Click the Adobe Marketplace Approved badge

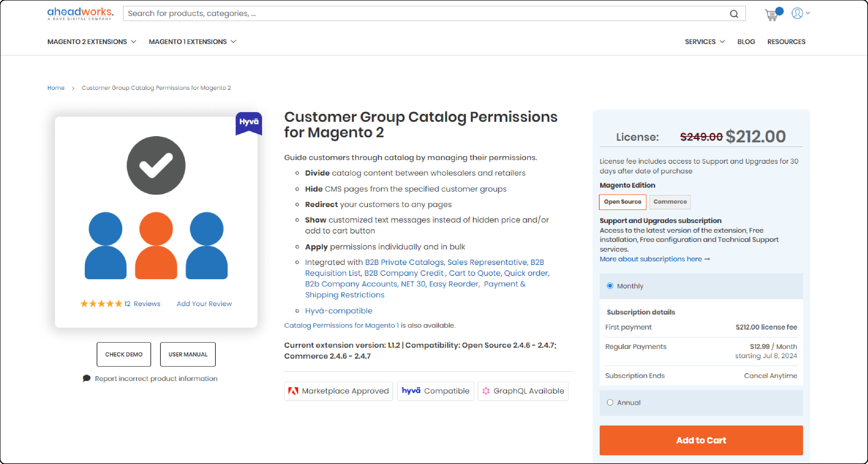tap(338, 391)
